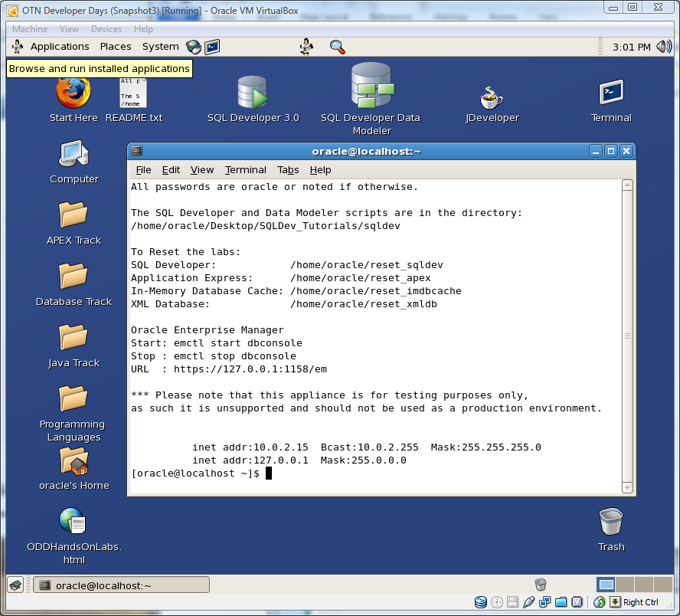
Task: Open the Computer desktop icon
Action: click(74, 153)
